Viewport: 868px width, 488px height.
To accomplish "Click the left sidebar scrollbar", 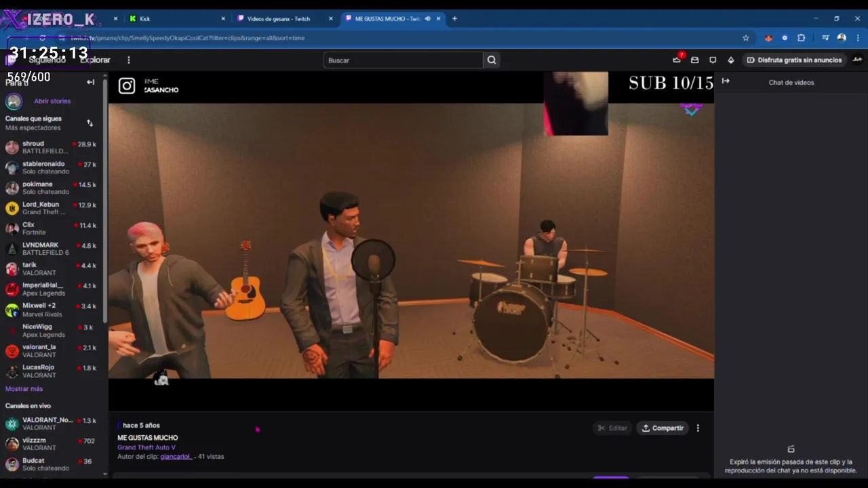I will pyautogui.click(x=105, y=200).
